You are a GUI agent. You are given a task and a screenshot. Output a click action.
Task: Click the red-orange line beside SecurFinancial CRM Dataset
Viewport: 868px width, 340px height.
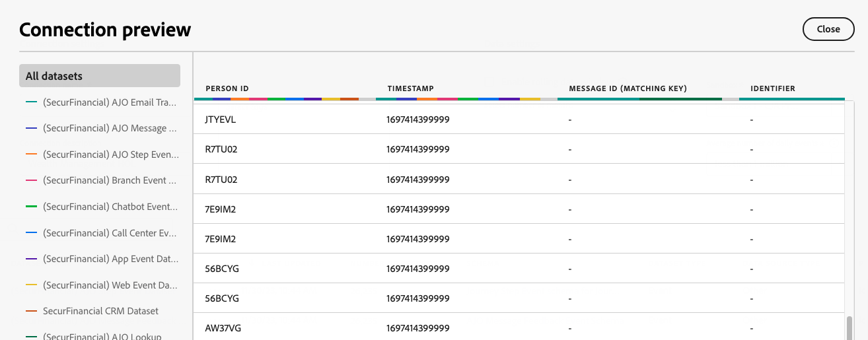[x=31, y=311]
